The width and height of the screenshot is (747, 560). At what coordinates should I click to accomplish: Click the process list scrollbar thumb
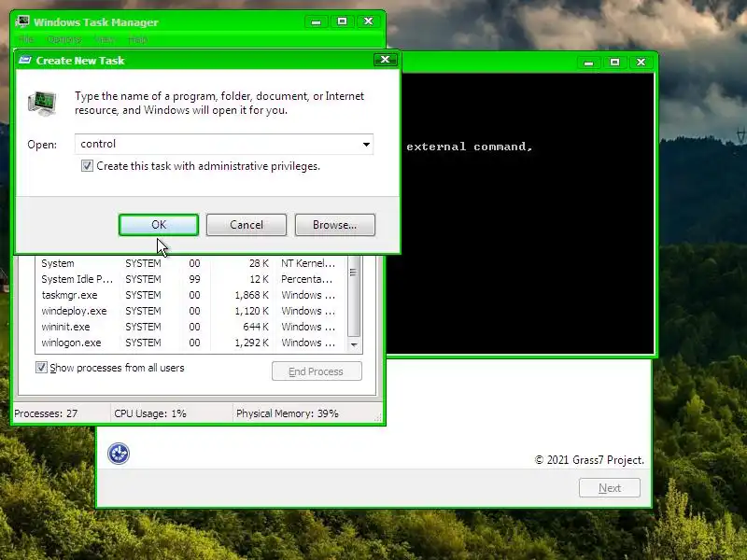(x=354, y=295)
